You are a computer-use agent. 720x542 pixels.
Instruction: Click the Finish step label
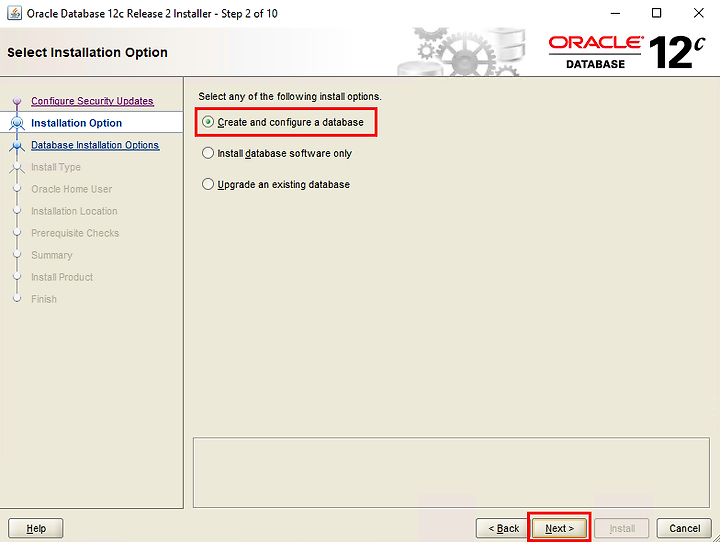[x=44, y=299]
